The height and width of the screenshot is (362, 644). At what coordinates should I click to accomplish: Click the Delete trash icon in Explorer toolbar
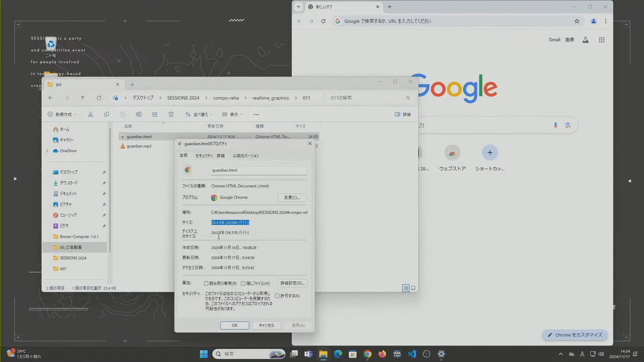pyautogui.click(x=171, y=115)
